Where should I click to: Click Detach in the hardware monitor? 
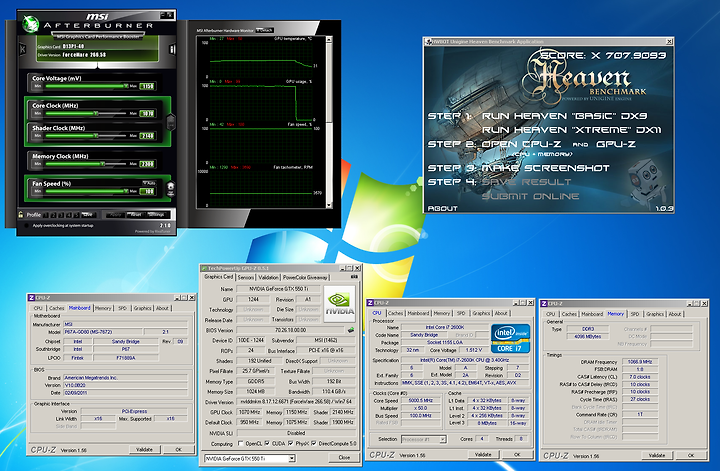pos(264,30)
